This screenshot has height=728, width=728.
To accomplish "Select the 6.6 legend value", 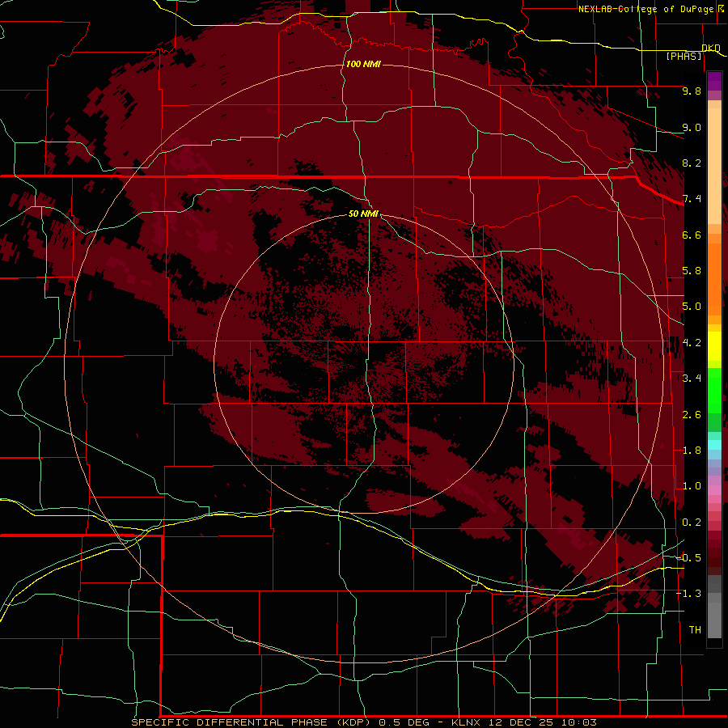I will [692, 235].
